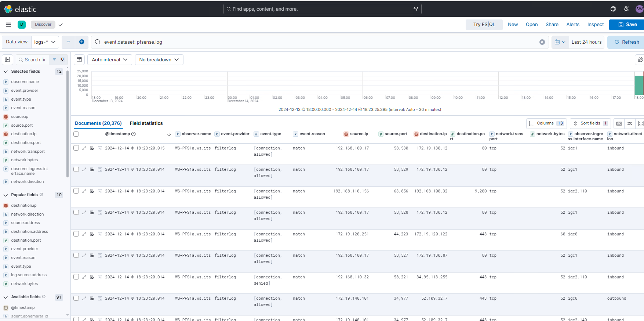Screen dimensions: 644x321
Task: Click the green histogram bar at 18:00
Action: (639, 85)
